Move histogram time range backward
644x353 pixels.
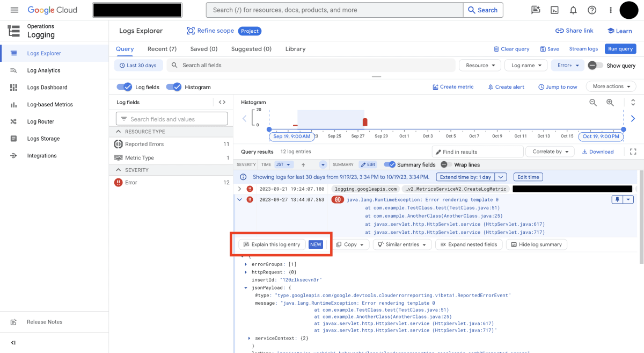(245, 118)
